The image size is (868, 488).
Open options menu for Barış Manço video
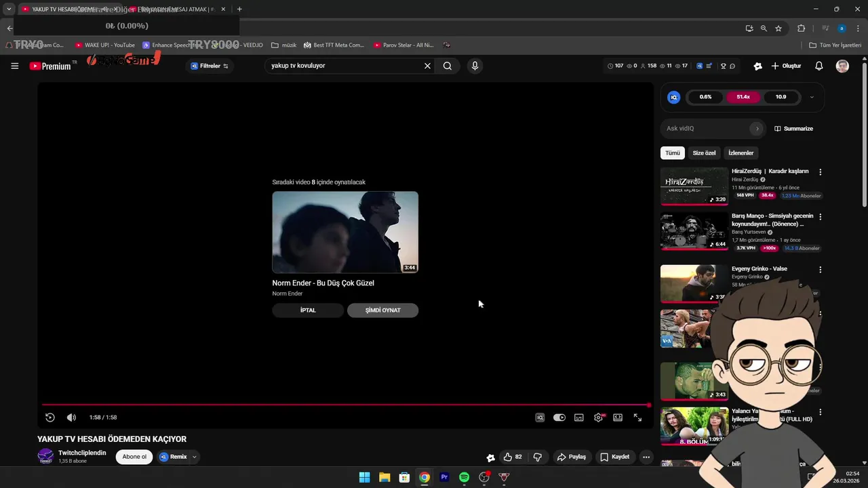coord(820,217)
